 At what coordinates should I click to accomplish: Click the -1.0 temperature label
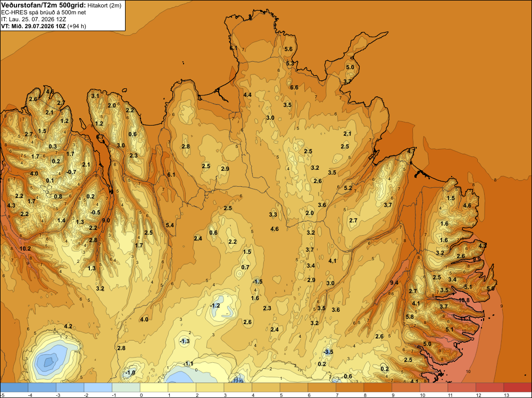(130, 372)
